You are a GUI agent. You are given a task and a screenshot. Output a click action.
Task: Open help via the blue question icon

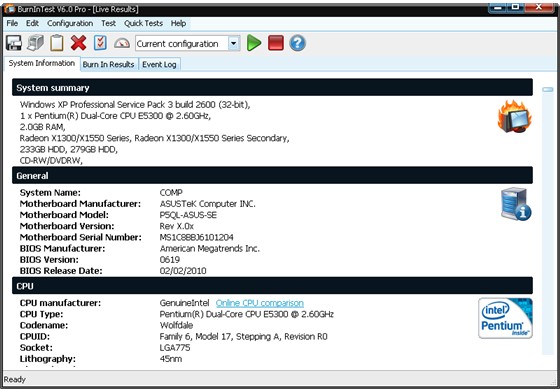(298, 43)
